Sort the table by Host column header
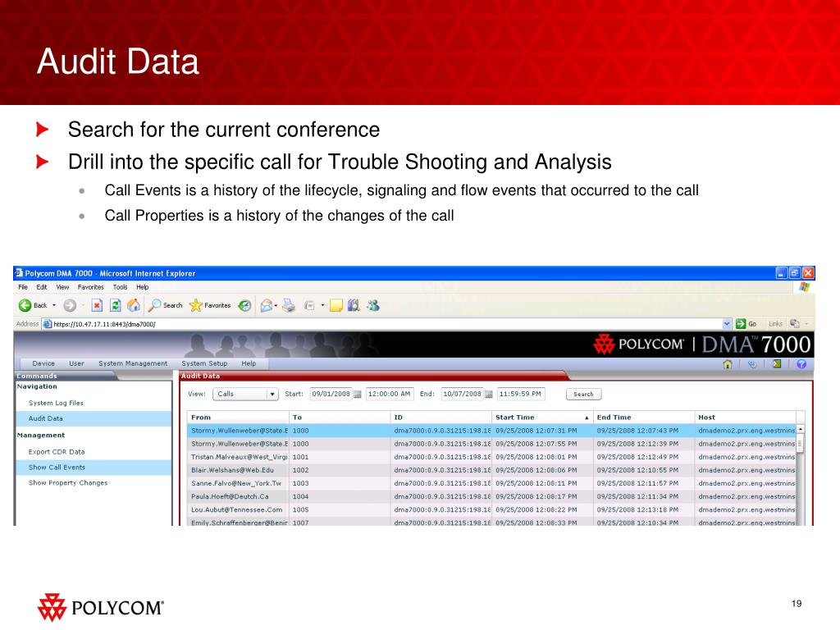 click(x=745, y=418)
